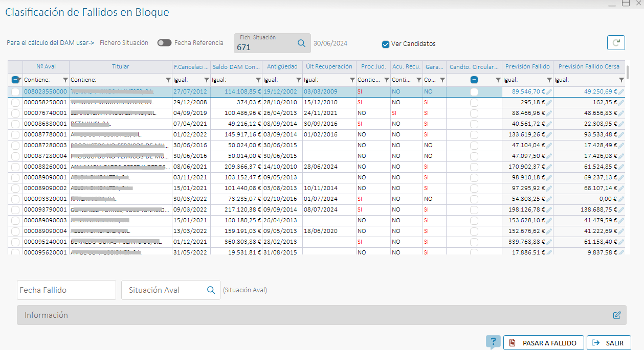Image resolution: width=644 pixels, height=350 pixels.
Task: Open the filter menu for Saldo DAM column
Action: tap(258, 80)
